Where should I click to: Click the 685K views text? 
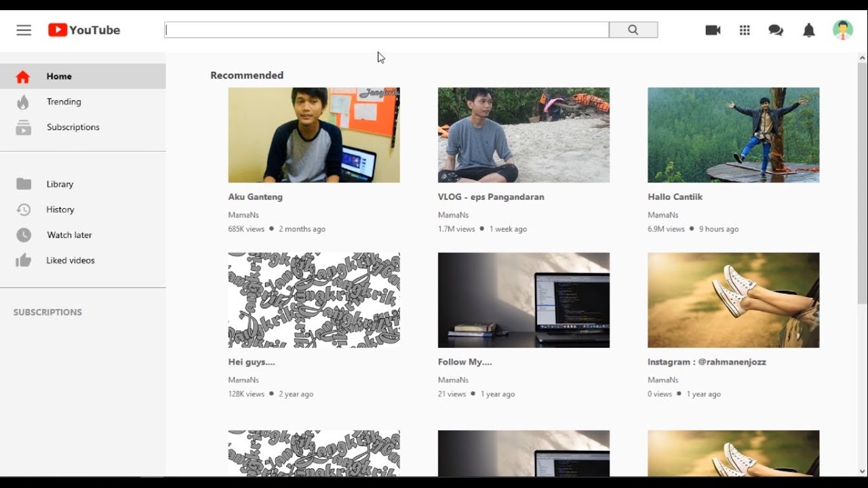pos(246,229)
